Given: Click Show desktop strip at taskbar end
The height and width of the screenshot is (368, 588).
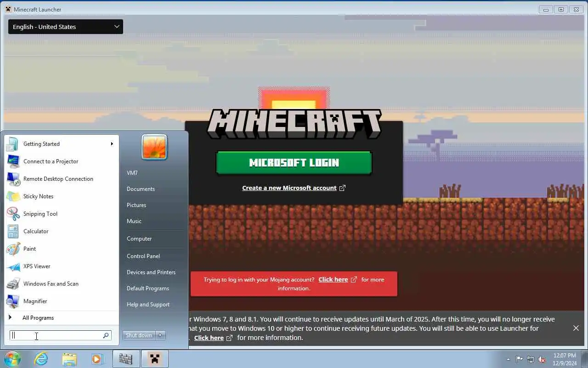Looking at the screenshot, I should coord(585,359).
